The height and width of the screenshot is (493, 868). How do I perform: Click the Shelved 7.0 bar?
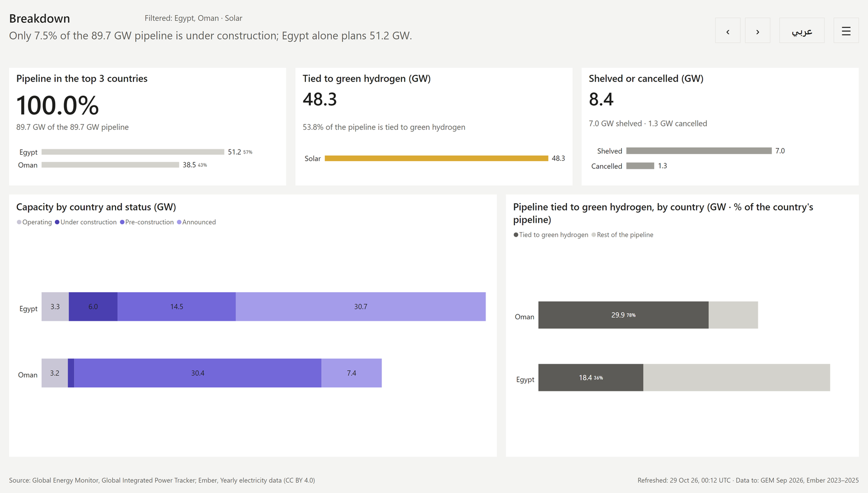pyautogui.click(x=699, y=150)
